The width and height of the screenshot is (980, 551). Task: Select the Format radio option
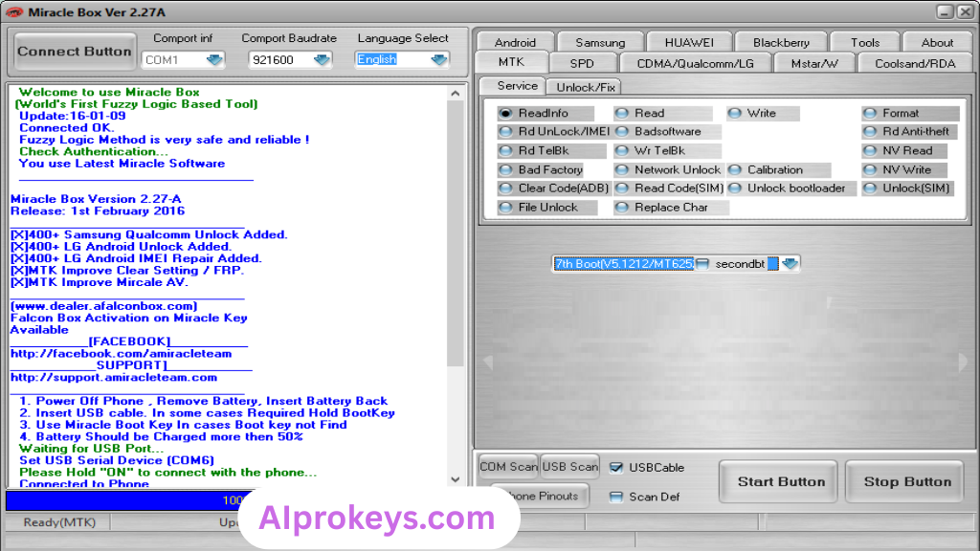click(x=910, y=113)
